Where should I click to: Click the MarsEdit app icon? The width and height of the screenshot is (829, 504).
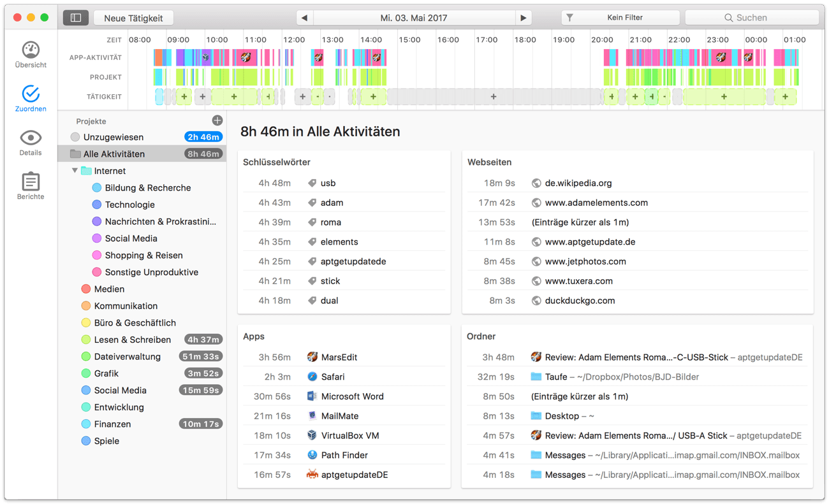click(x=312, y=357)
